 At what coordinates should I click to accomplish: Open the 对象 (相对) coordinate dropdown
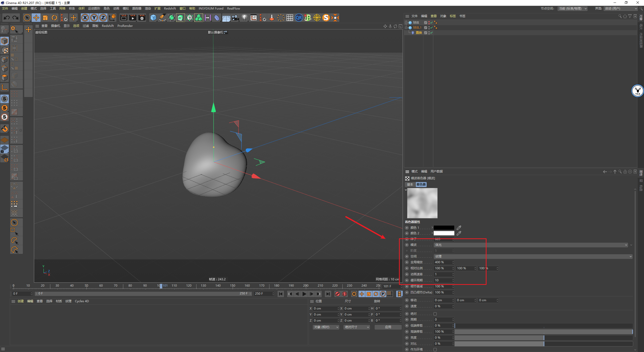pos(326,327)
